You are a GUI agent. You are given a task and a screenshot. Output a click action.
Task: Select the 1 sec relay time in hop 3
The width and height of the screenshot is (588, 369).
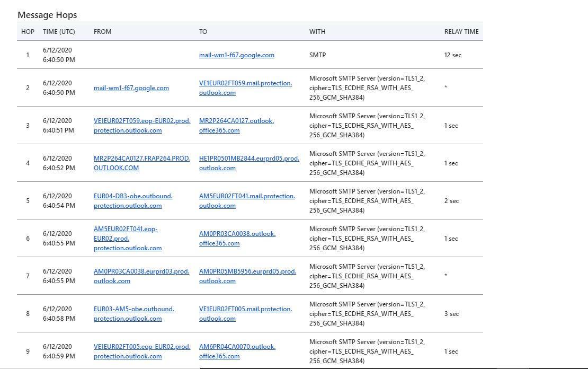point(451,126)
